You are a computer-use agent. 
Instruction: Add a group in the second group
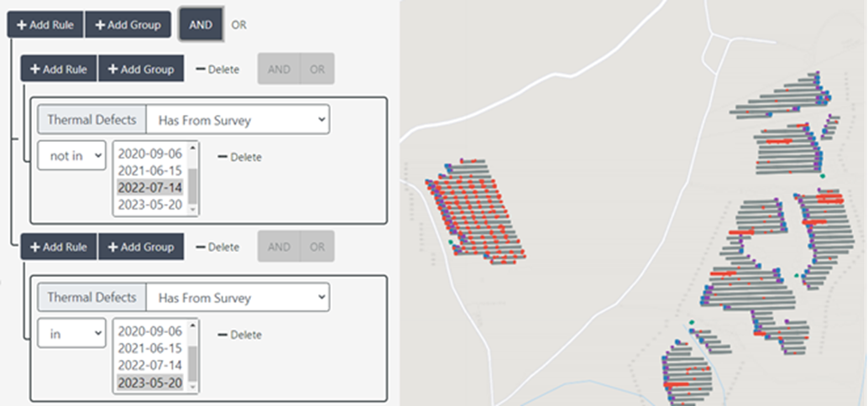click(141, 247)
